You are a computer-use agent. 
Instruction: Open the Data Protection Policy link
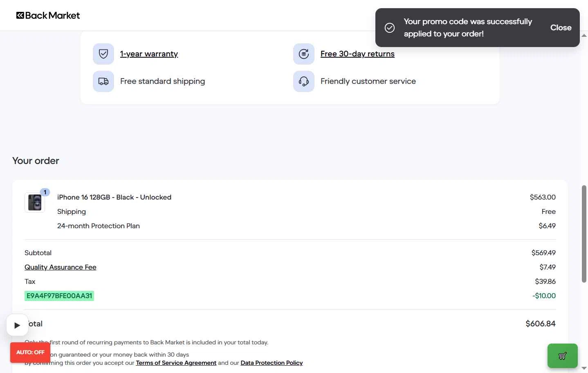click(x=272, y=363)
